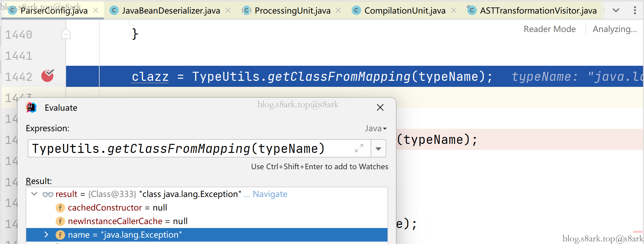Show hidden editor tabs list chevron
This screenshot has height=244, width=644.
(616, 10)
